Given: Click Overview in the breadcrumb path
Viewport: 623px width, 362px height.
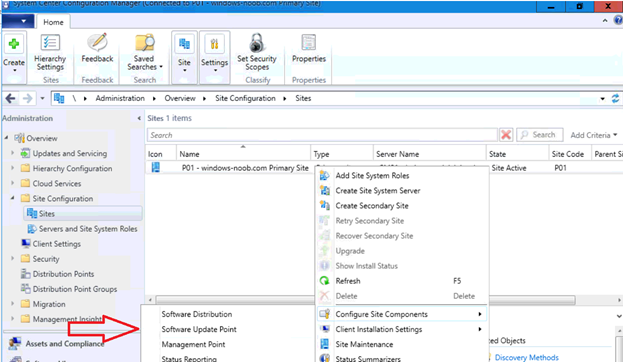Looking at the screenshot, I should [x=180, y=99].
